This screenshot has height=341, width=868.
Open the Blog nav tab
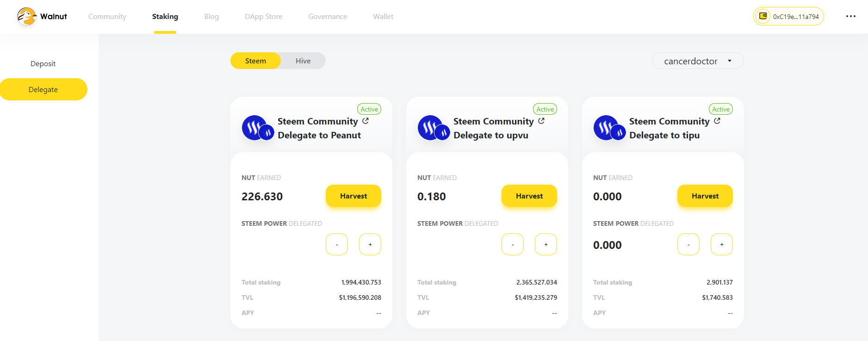(x=211, y=16)
